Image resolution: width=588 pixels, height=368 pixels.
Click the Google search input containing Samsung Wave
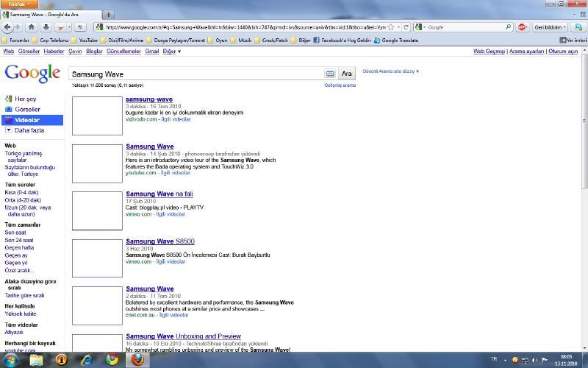(196, 74)
